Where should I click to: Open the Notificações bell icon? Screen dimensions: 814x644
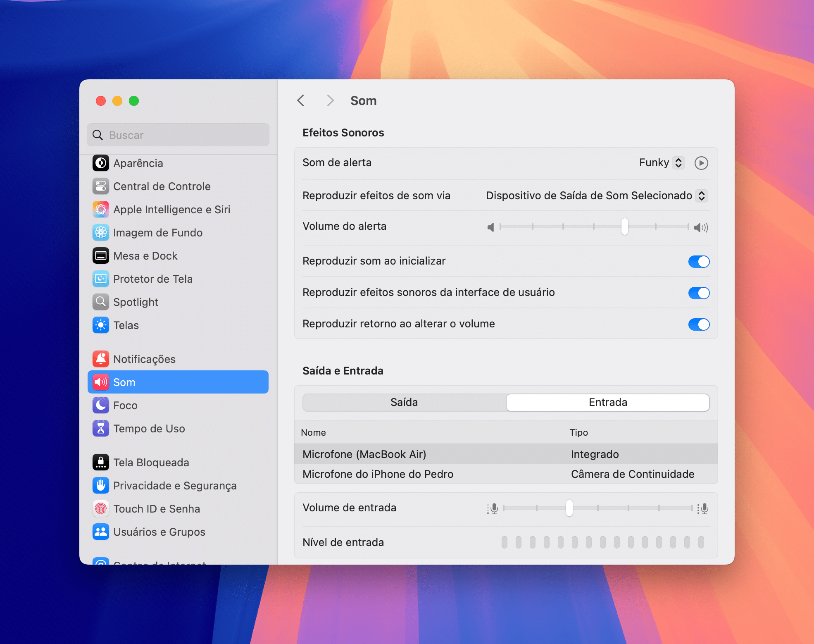coord(101,359)
